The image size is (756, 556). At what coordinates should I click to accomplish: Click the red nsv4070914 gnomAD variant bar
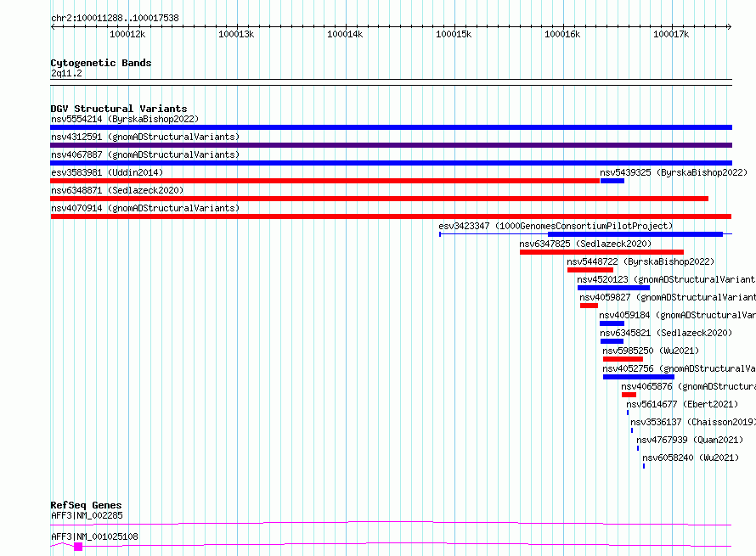[391, 216]
